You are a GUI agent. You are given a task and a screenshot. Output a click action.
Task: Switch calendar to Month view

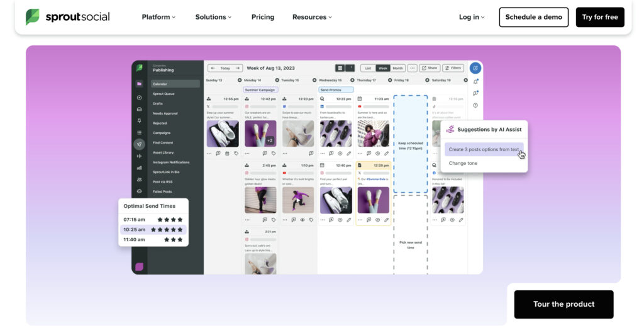(x=397, y=68)
